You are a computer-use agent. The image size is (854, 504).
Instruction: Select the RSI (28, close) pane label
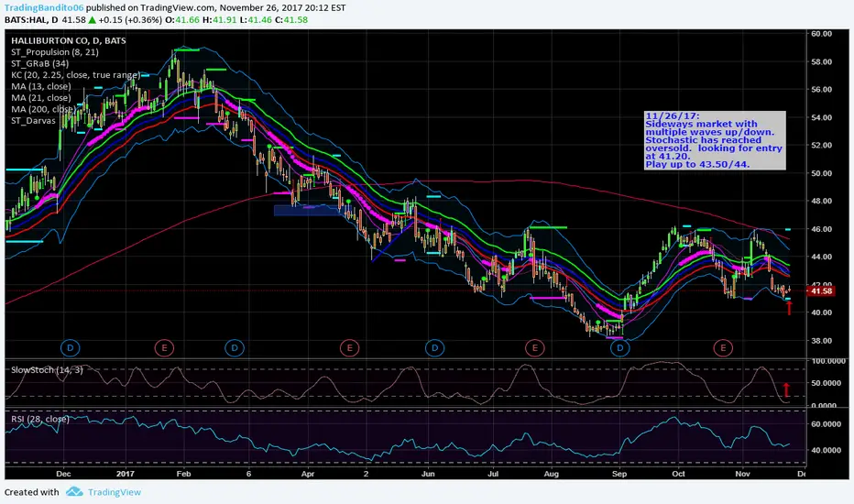[40, 419]
